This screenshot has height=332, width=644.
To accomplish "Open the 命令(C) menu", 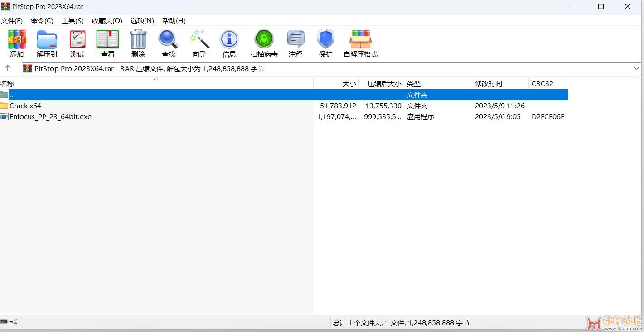I will (x=42, y=21).
